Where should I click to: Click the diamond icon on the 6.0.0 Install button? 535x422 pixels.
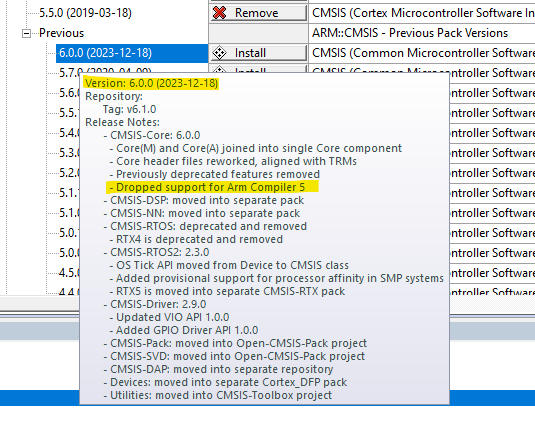point(219,53)
